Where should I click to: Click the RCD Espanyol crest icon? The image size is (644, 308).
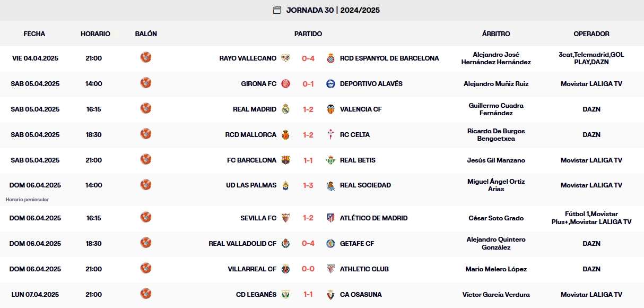pyautogui.click(x=330, y=58)
